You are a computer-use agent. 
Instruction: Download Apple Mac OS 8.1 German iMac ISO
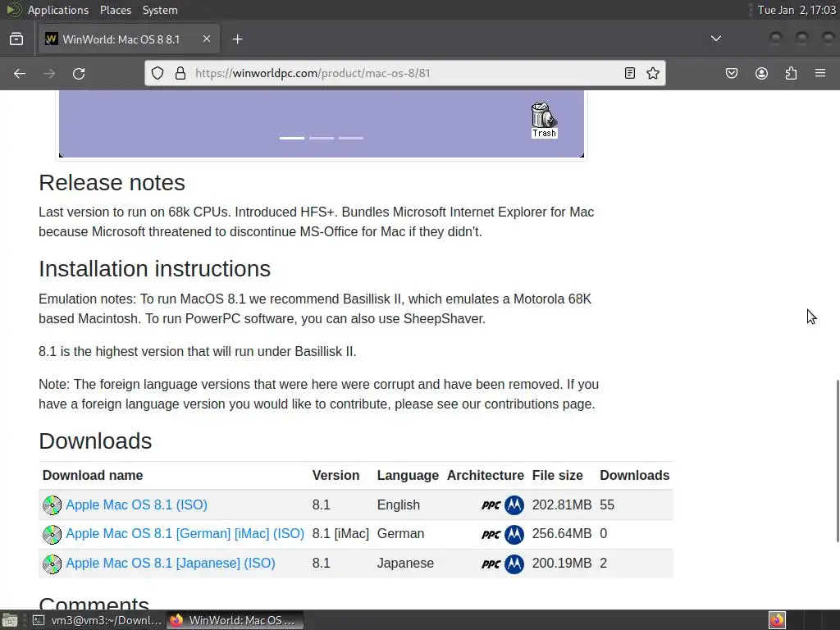pos(185,533)
